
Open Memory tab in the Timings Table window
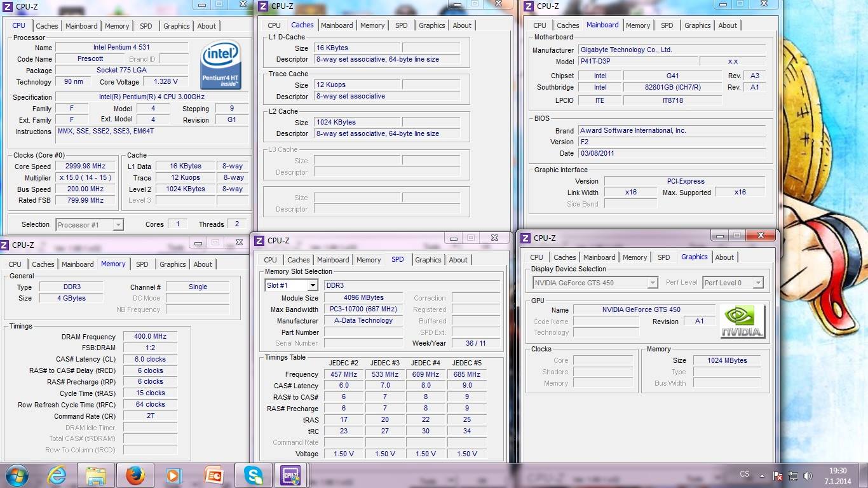tap(369, 260)
